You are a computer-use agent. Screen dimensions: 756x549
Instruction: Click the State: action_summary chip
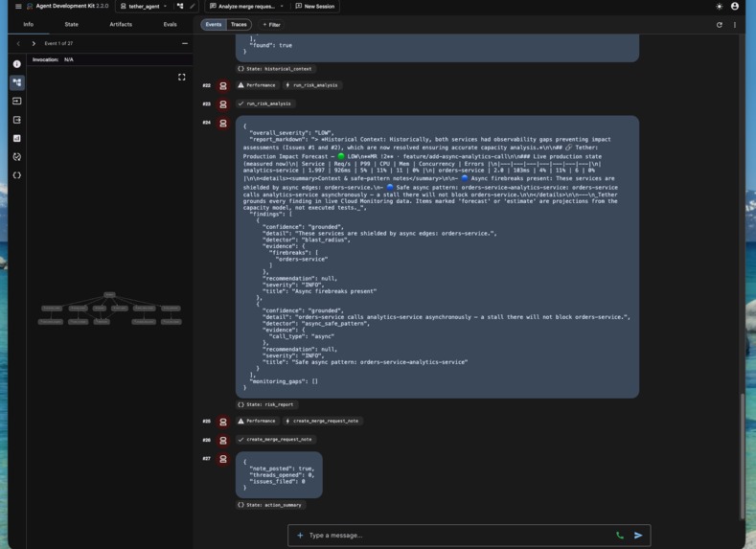point(271,505)
